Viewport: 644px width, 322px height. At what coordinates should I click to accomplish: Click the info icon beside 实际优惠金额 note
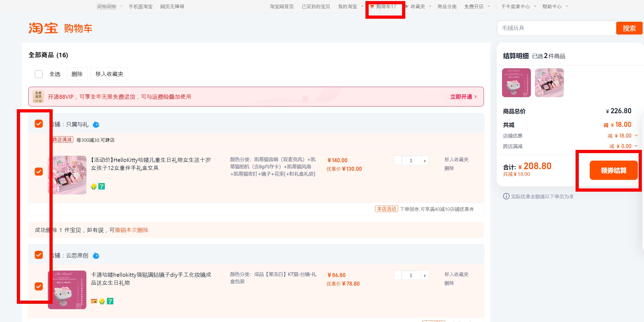pos(506,196)
